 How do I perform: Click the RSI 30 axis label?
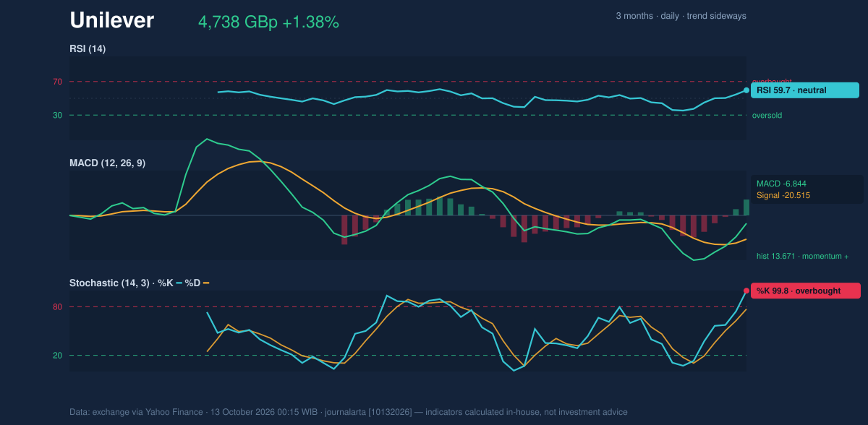coord(57,115)
